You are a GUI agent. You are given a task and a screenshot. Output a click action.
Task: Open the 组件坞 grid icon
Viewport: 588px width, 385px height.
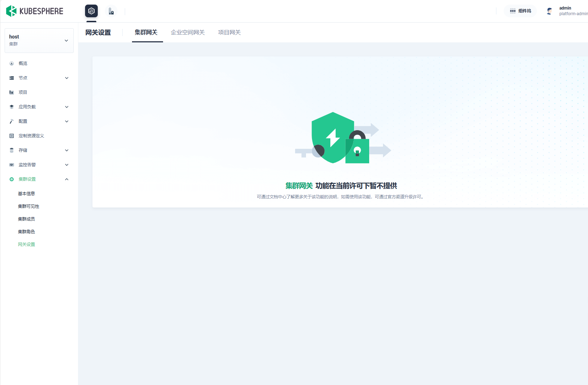[x=513, y=11]
